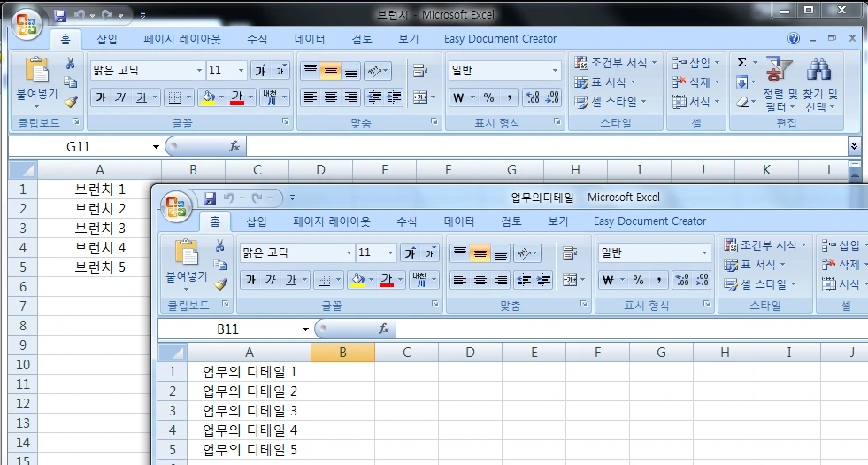Open 검토 tab in 업무의디테일 window
The height and width of the screenshot is (465, 868).
click(x=511, y=221)
